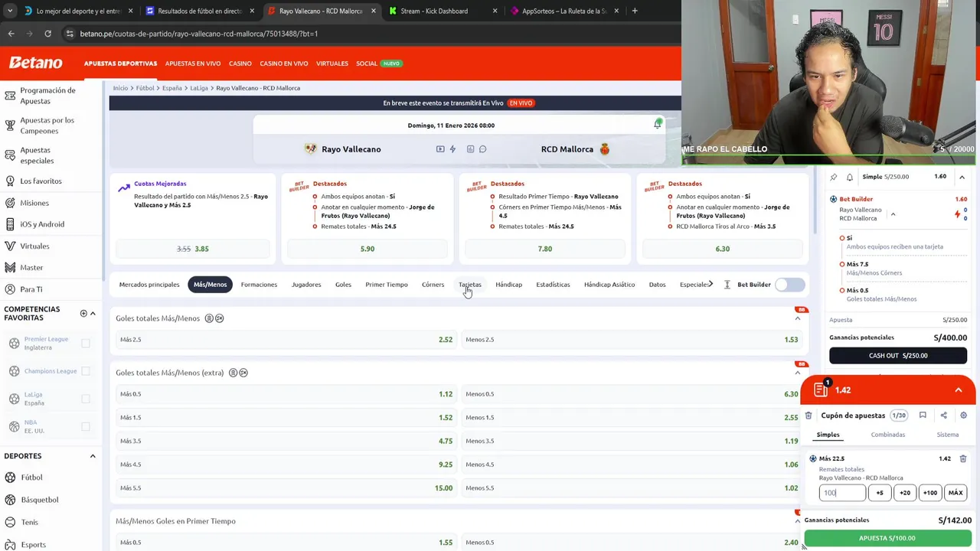Viewport: 980px width, 551px height.
Task: Click the stake amount input field
Action: tap(842, 493)
